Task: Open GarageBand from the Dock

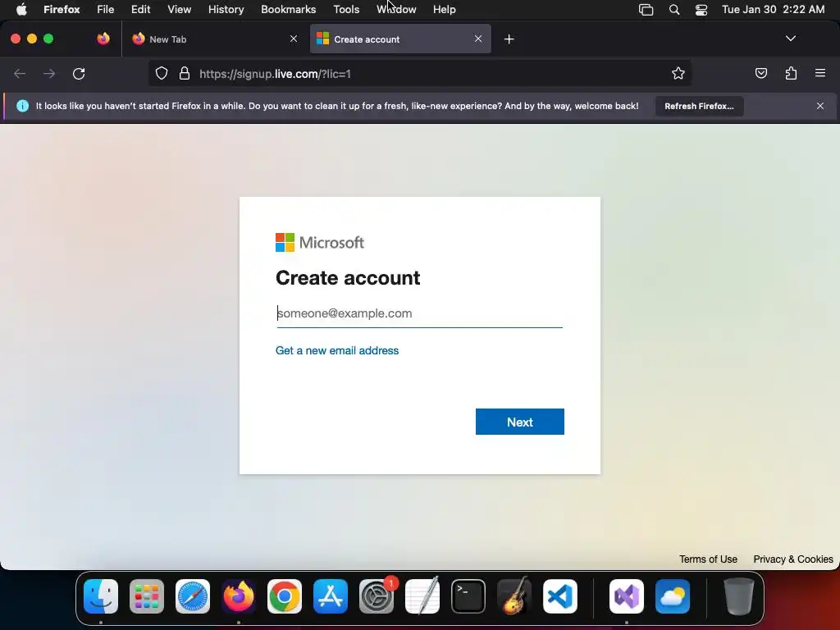Action: [x=514, y=596]
